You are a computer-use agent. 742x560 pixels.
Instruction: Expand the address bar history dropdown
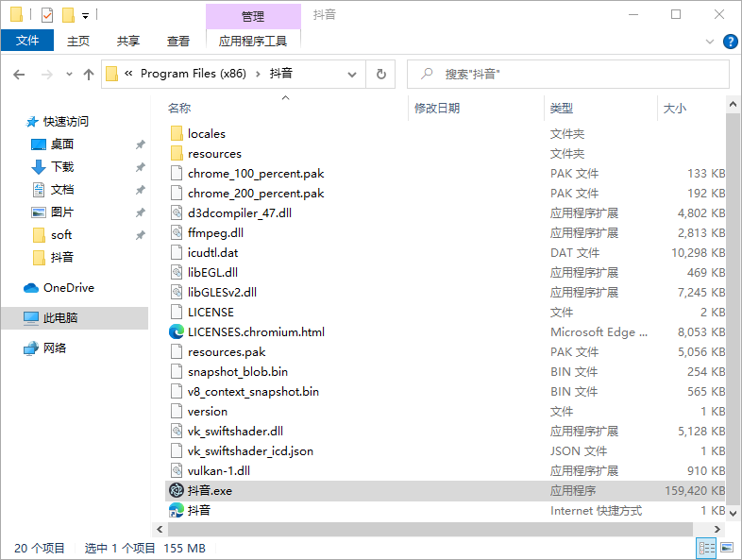click(x=352, y=75)
